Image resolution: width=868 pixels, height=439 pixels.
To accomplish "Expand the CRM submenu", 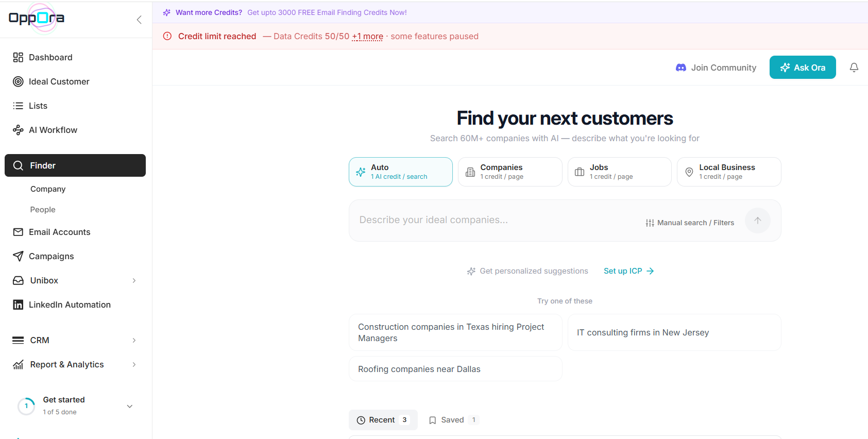I will pyautogui.click(x=134, y=340).
